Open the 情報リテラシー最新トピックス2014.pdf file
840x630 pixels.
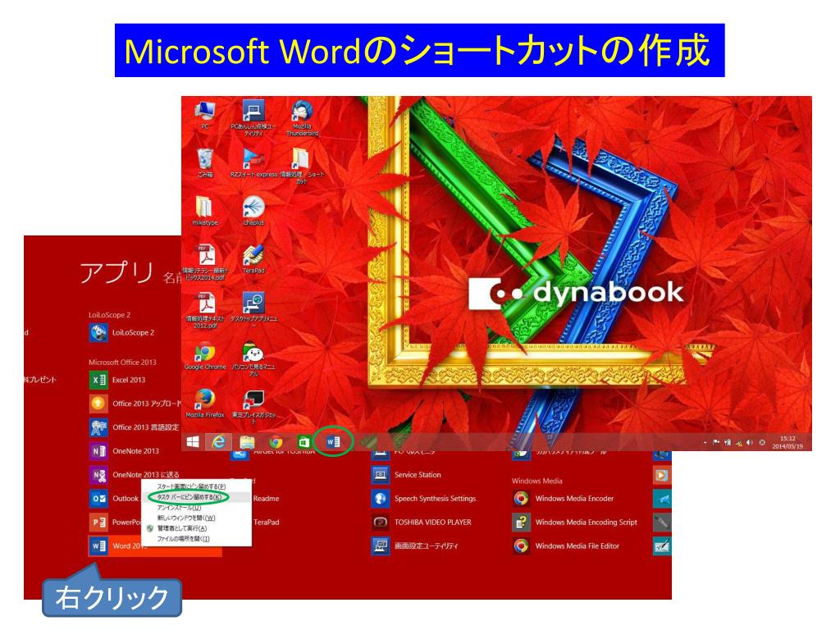click(204, 262)
